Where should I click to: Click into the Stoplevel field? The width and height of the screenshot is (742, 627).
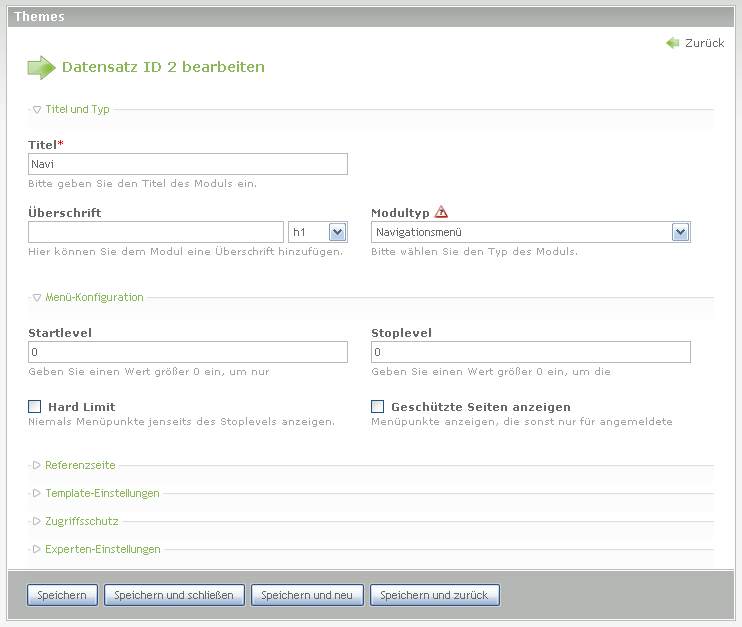click(x=530, y=352)
